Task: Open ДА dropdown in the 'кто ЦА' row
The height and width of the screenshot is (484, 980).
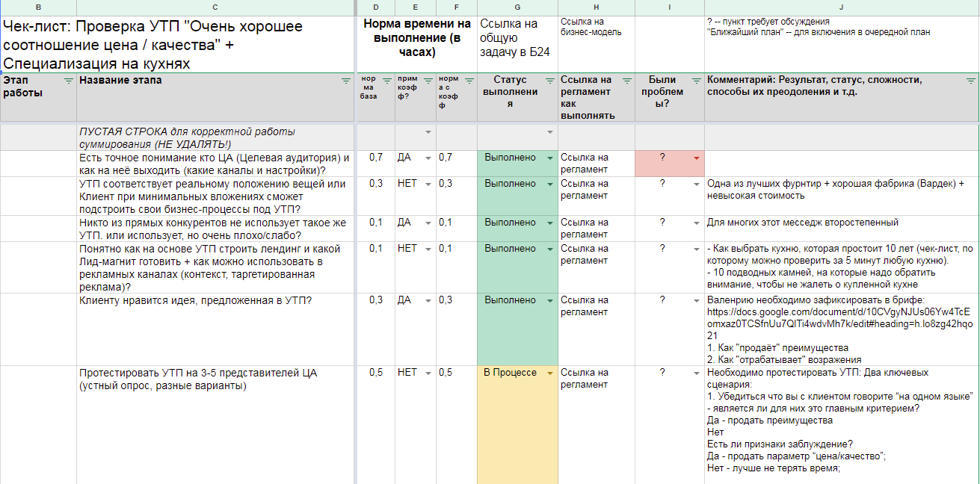Action: [x=428, y=158]
